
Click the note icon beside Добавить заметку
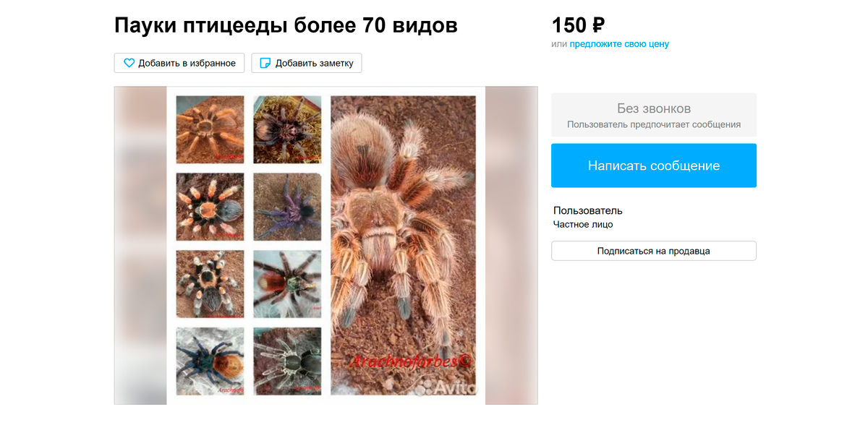pos(265,63)
